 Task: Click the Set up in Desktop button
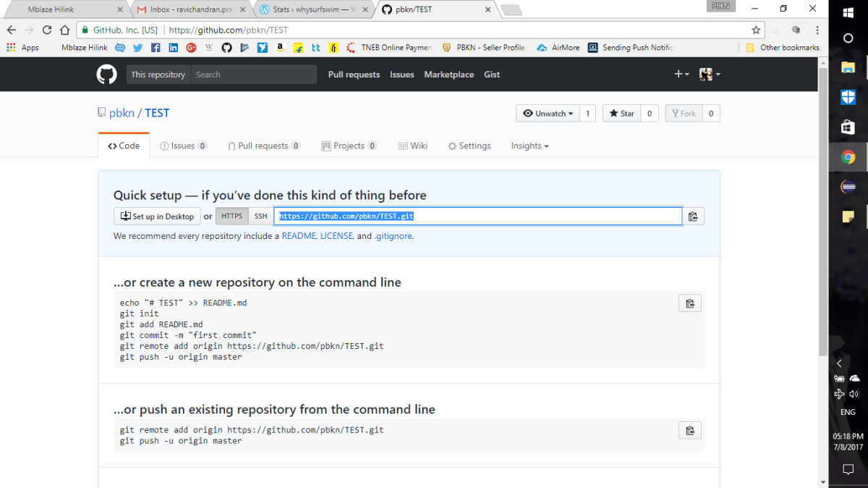click(157, 216)
